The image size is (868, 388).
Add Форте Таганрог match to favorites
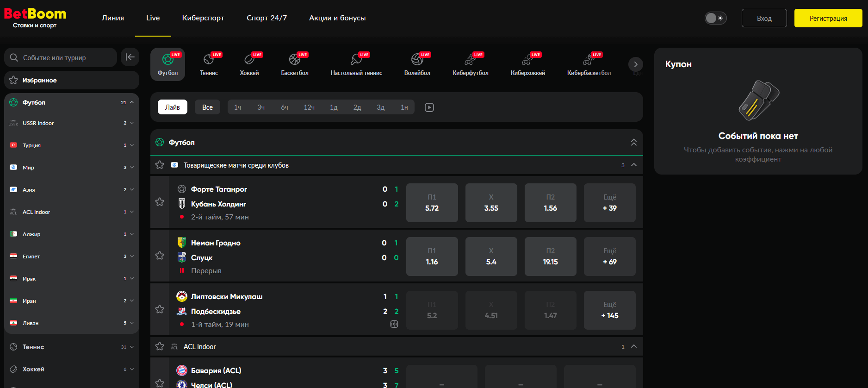click(160, 202)
